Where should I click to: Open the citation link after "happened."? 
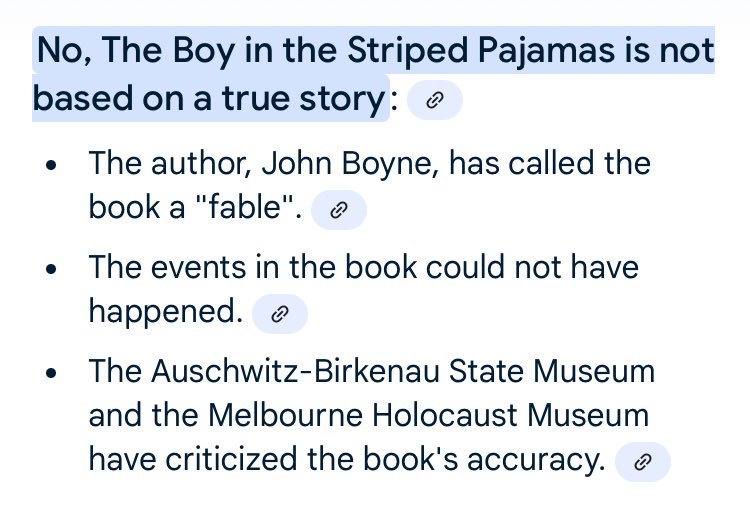tap(280, 314)
